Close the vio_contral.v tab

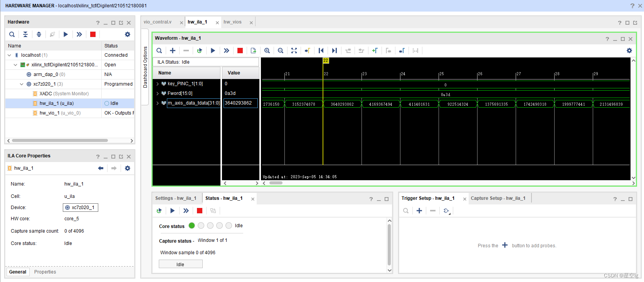point(182,23)
